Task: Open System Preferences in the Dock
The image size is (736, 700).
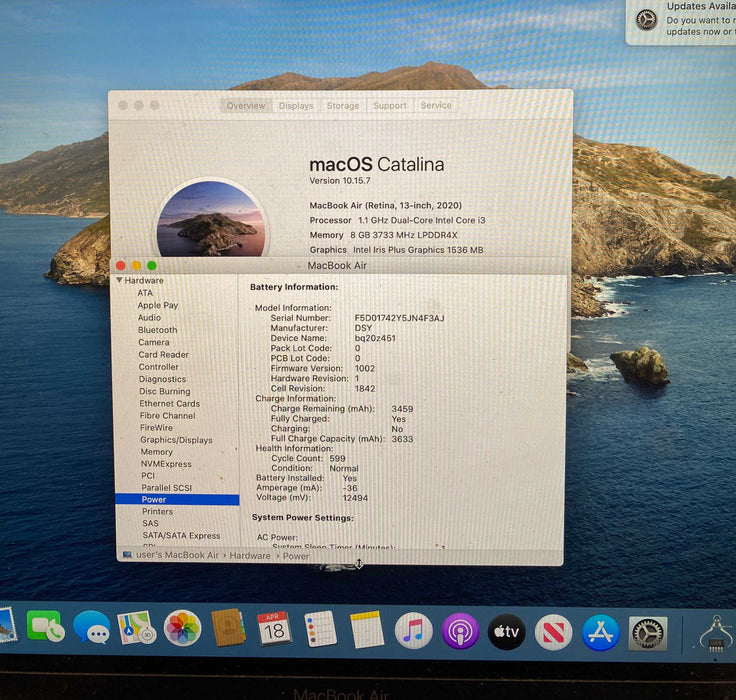Action: (648, 634)
